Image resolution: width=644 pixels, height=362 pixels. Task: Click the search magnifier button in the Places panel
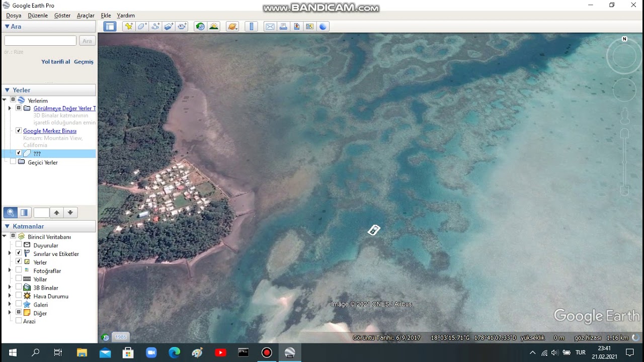click(10, 213)
